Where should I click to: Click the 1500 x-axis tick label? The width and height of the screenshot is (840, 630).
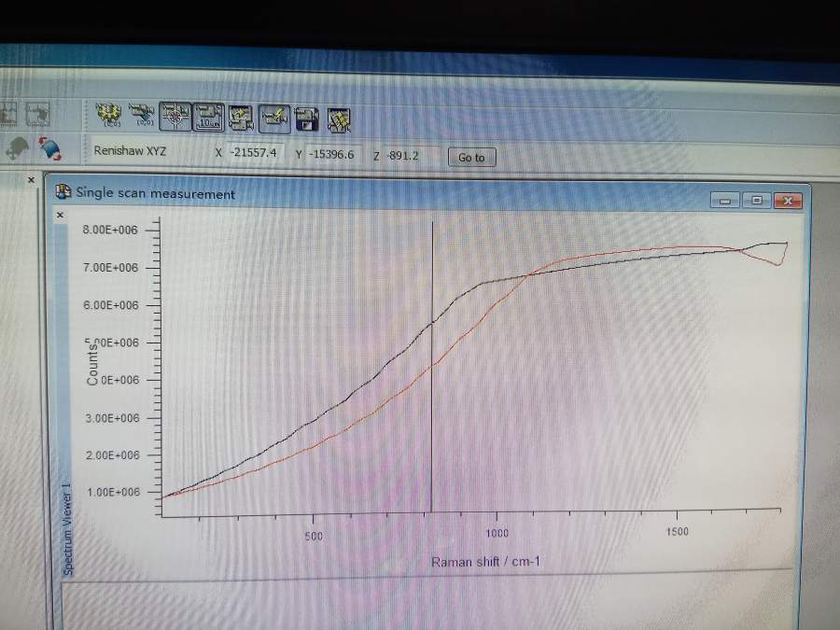tap(678, 531)
